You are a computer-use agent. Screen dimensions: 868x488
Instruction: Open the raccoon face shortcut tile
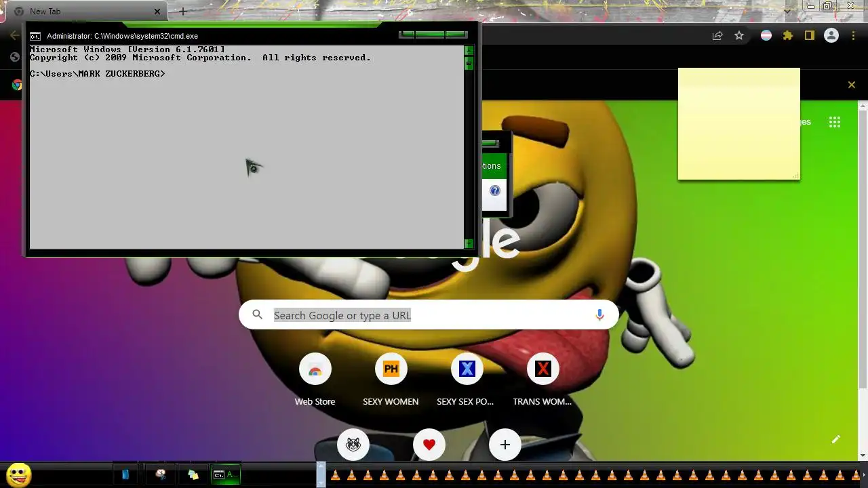click(x=353, y=445)
